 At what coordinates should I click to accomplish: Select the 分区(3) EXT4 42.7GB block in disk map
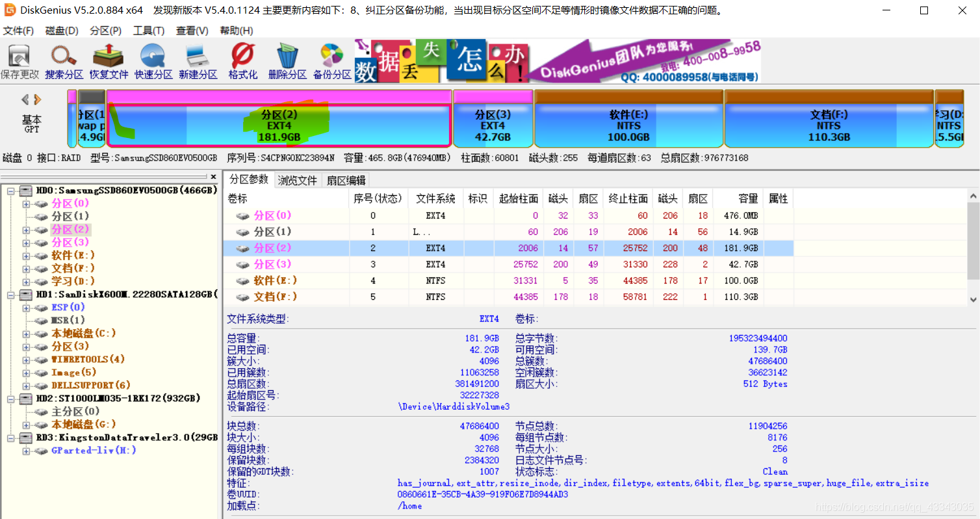[493, 119]
